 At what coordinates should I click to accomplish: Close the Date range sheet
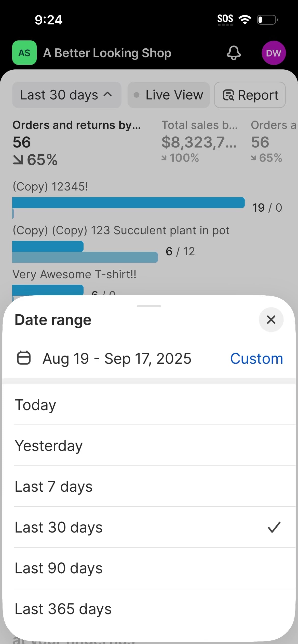tap(271, 320)
